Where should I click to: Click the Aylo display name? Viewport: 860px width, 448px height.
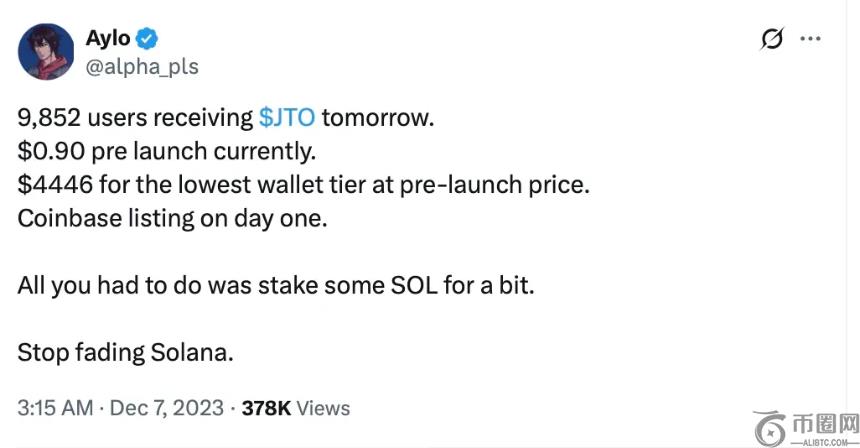105,39
